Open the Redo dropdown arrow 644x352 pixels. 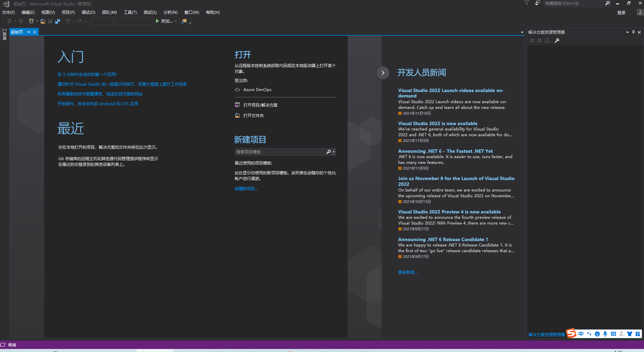pos(86,21)
